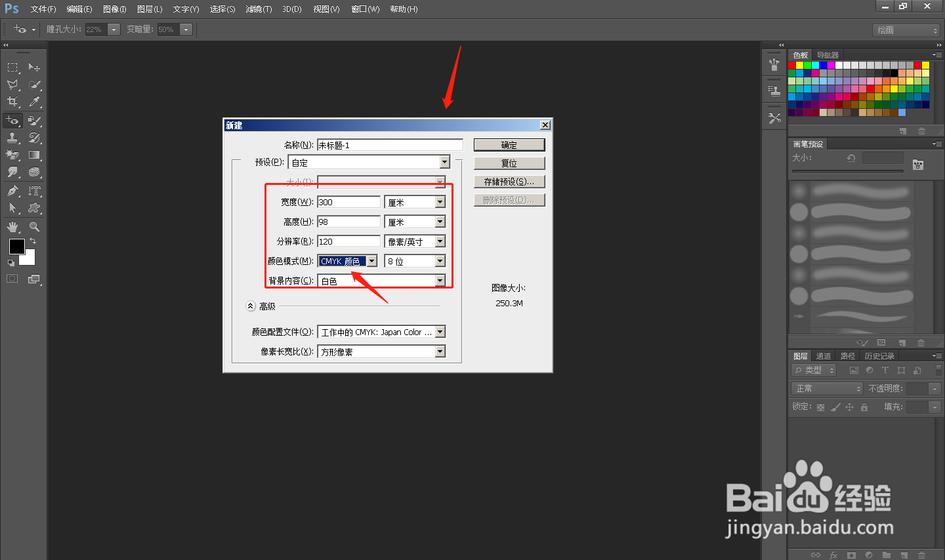The height and width of the screenshot is (560, 945).
Task: Select the Eyedropper tool
Action: point(34,102)
